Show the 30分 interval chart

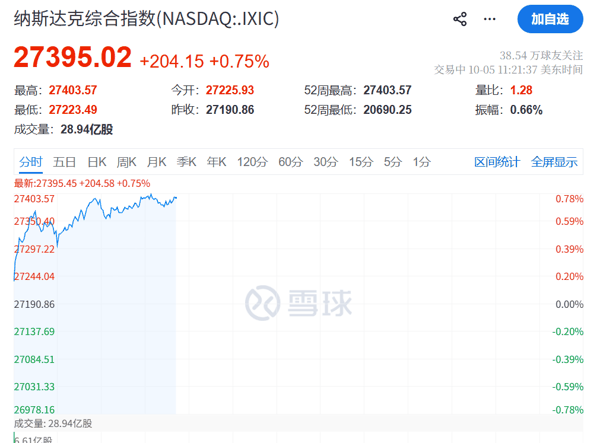[x=326, y=162]
